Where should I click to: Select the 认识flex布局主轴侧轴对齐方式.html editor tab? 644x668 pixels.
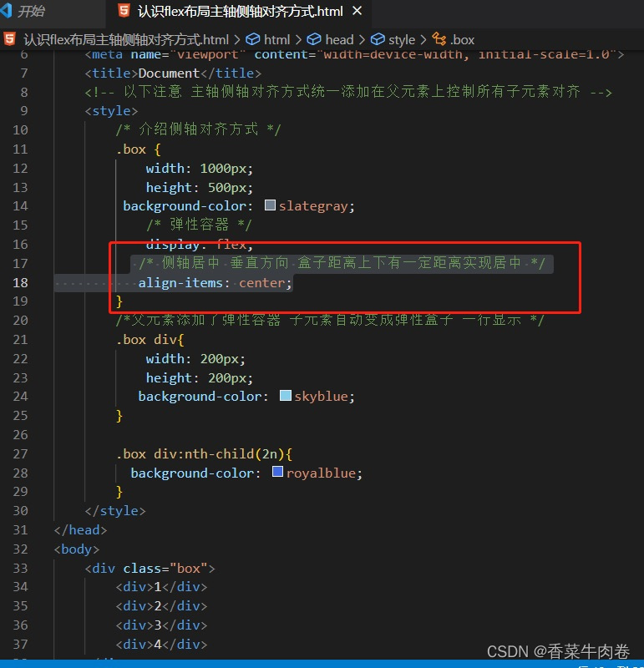pyautogui.click(x=240, y=12)
